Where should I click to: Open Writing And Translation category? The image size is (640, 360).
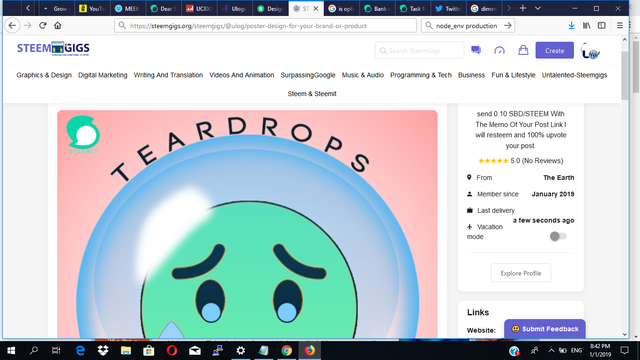click(x=168, y=75)
